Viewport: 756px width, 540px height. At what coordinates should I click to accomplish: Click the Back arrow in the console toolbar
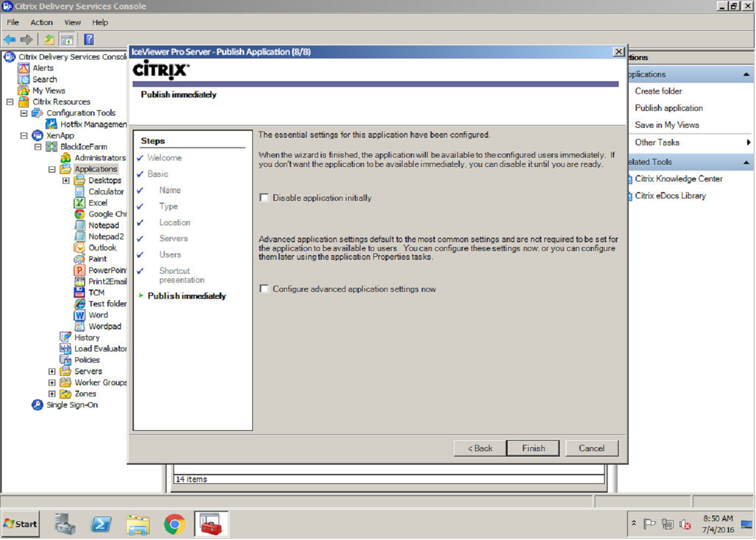9,40
